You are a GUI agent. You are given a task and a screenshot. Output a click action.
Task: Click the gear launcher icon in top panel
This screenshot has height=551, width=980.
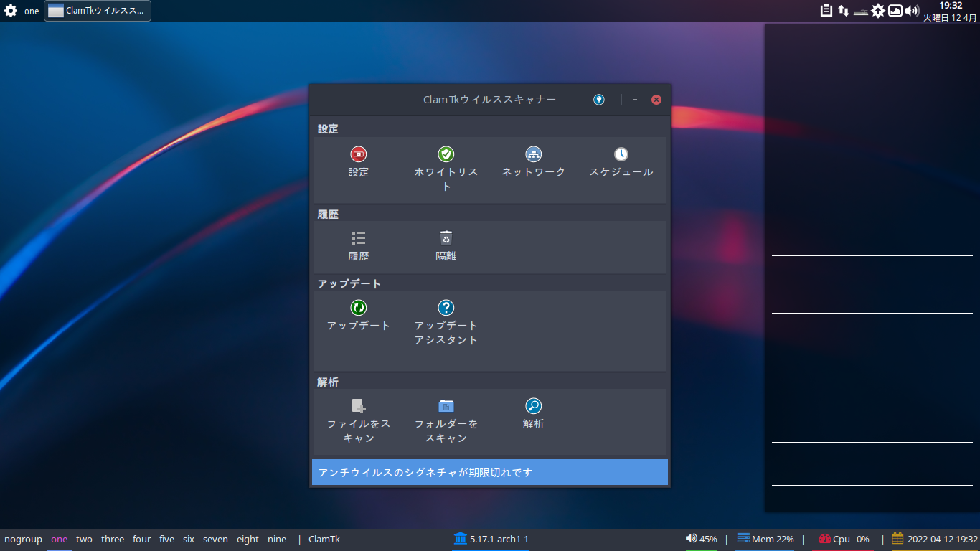click(x=11, y=11)
